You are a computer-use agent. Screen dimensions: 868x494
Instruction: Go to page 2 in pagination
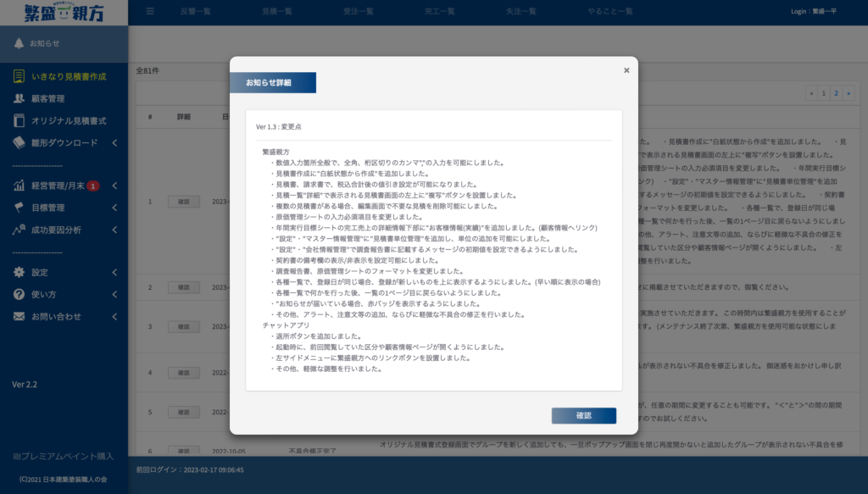(x=836, y=93)
